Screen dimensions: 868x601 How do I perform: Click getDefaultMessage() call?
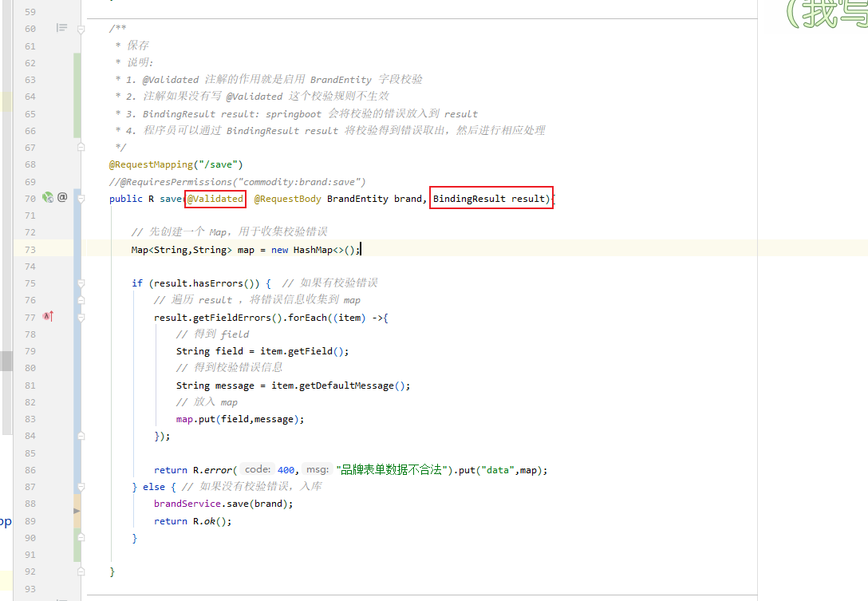[x=352, y=386]
